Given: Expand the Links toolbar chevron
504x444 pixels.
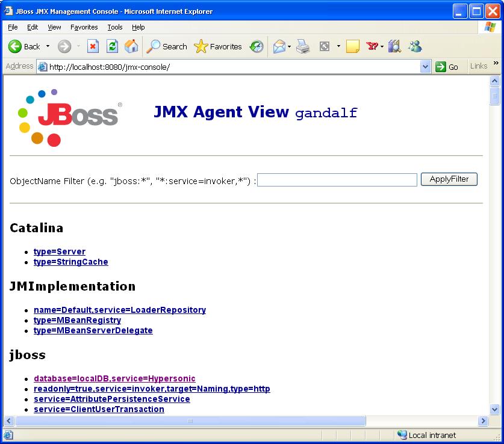Looking at the screenshot, I should click(x=496, y=63).
